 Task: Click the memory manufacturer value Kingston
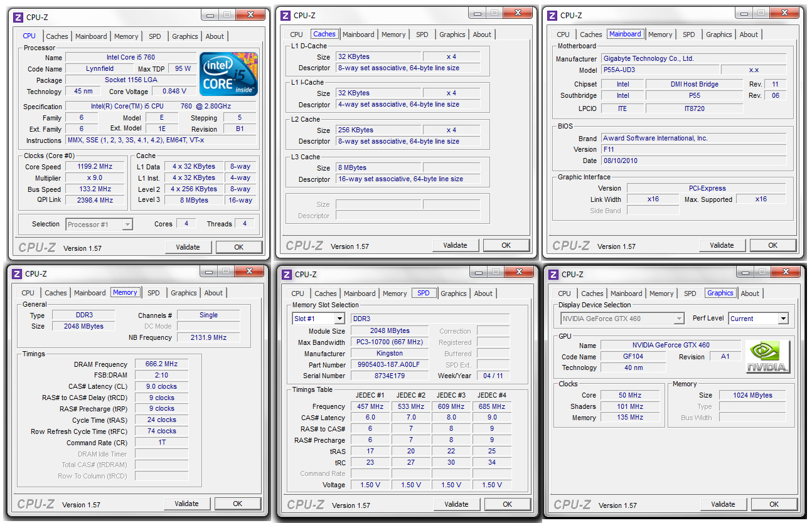(390, 353)
